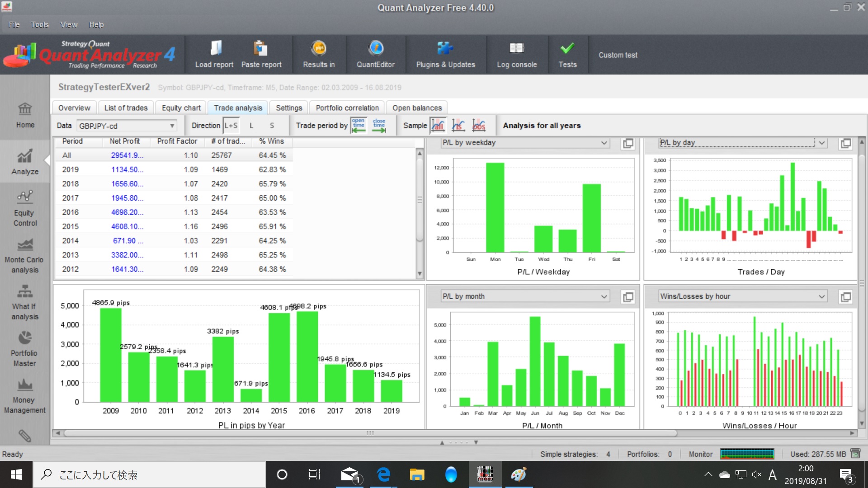This screenshot has height=488, width=868.
Task: Toggle trade period by close time
Action: click(379, 126)
